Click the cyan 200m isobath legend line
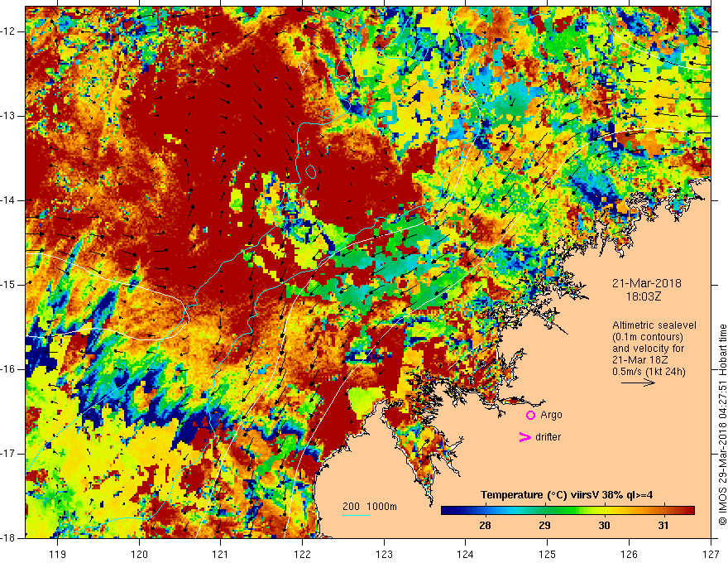The width and height of the screenshot is (728, 563). point(357,515)
